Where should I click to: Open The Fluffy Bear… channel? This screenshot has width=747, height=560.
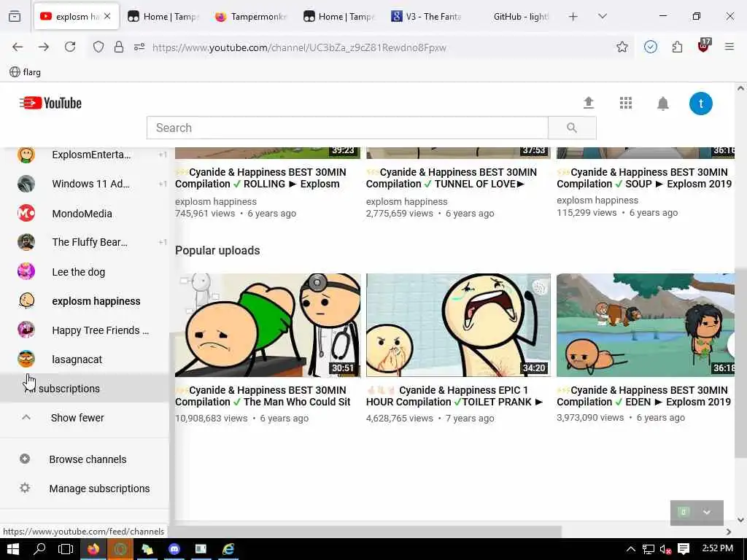coord(85,242)
